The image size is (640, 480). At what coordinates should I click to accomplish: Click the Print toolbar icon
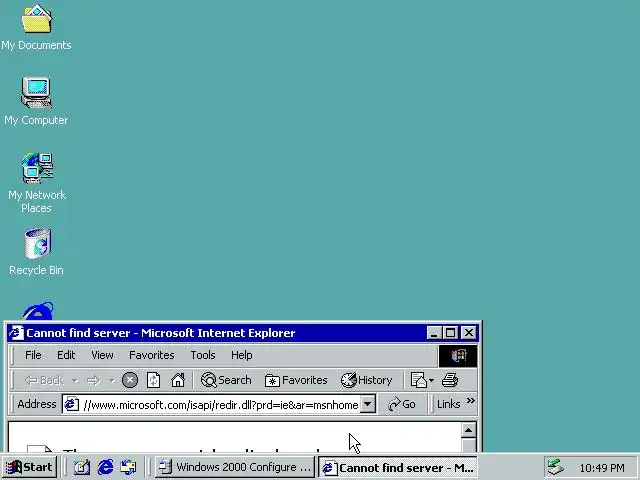450,380
